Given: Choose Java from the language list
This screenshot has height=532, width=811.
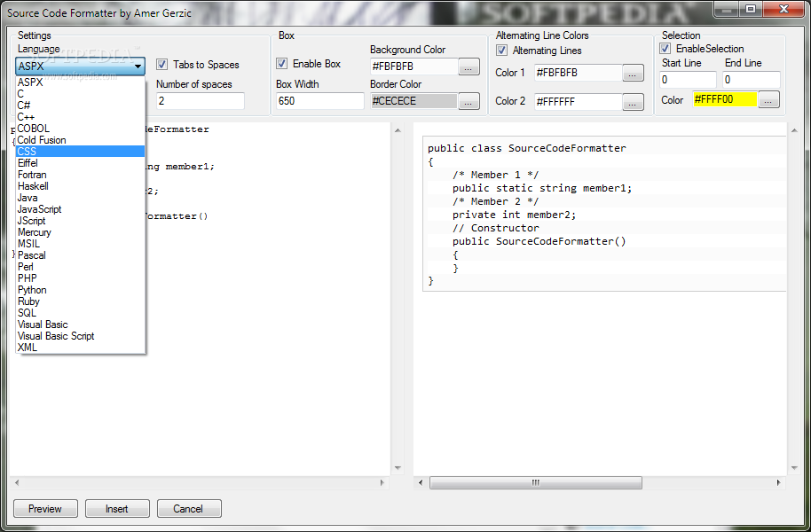Looking at the screenshot, I should coord(80,198).
